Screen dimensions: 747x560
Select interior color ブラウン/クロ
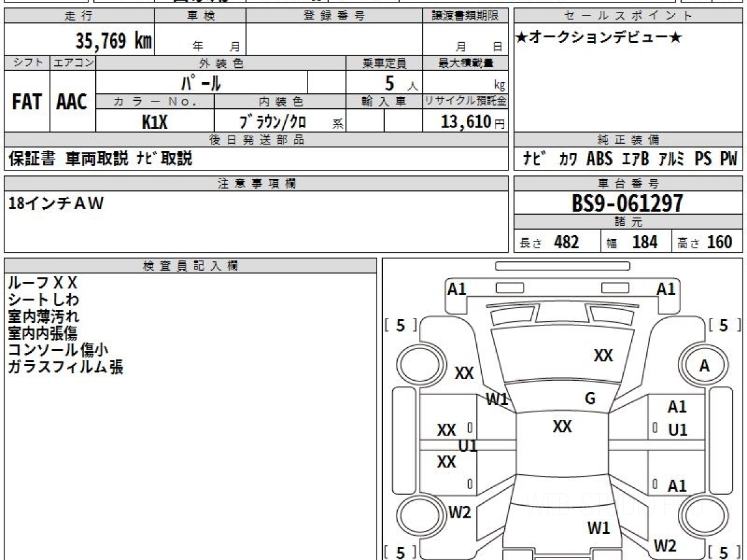273,122
